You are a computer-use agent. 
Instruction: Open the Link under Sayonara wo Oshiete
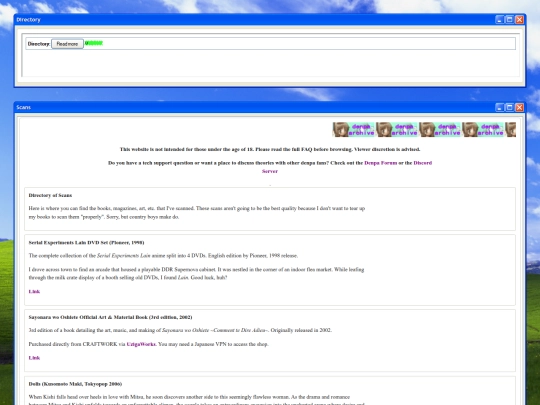(x=34, y=358)
